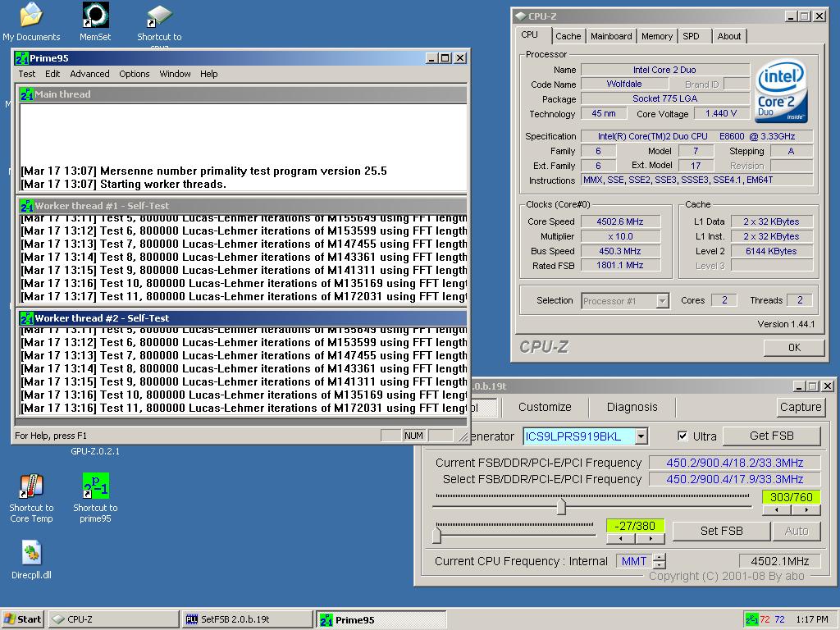
Task: Click the upper FSB slider thumb
Action: click(561, 506)
